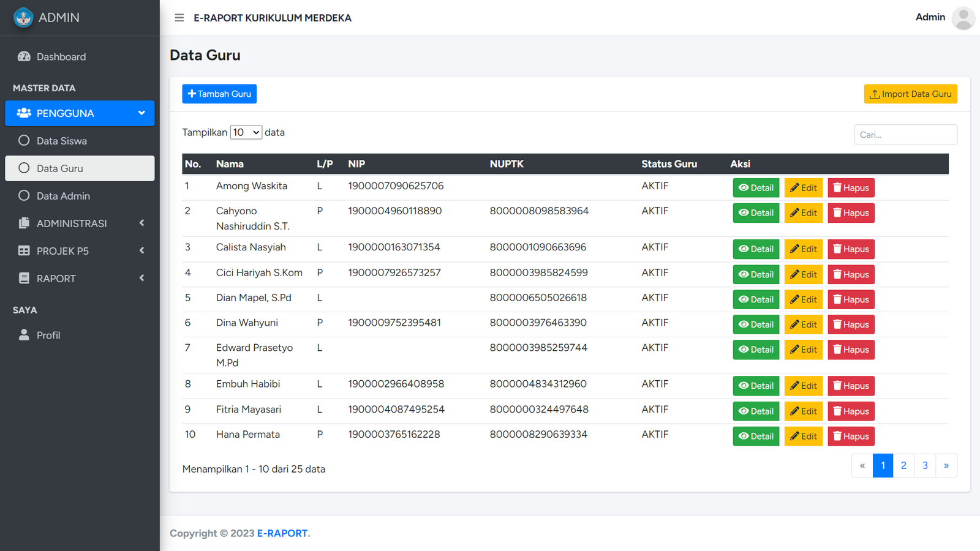Edit the Calista Nasyiah record

tap(803, 249)
